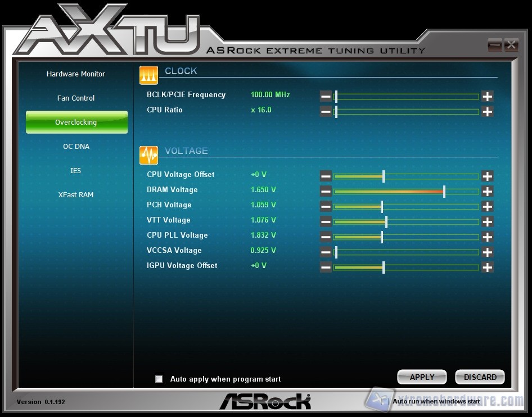Enable Auto apply when program start
This screenshot has width=532, height=417.
click(159, 379)
